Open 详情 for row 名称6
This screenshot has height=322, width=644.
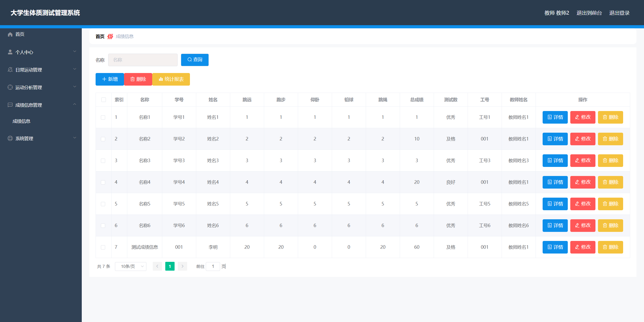[555, 226]
